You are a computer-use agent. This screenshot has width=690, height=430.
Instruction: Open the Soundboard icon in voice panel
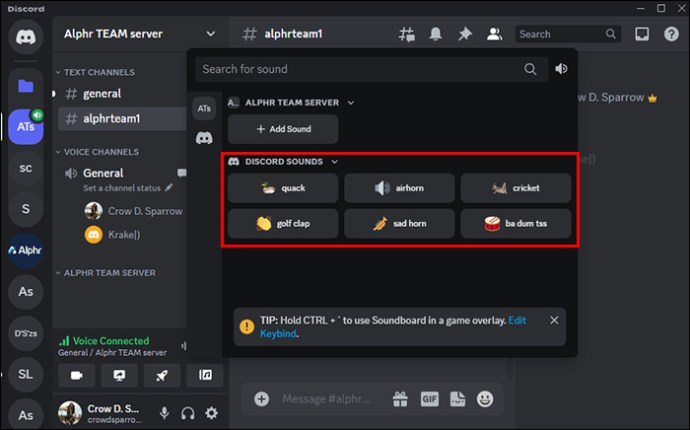pyautogui.click(x=205, y=375)
